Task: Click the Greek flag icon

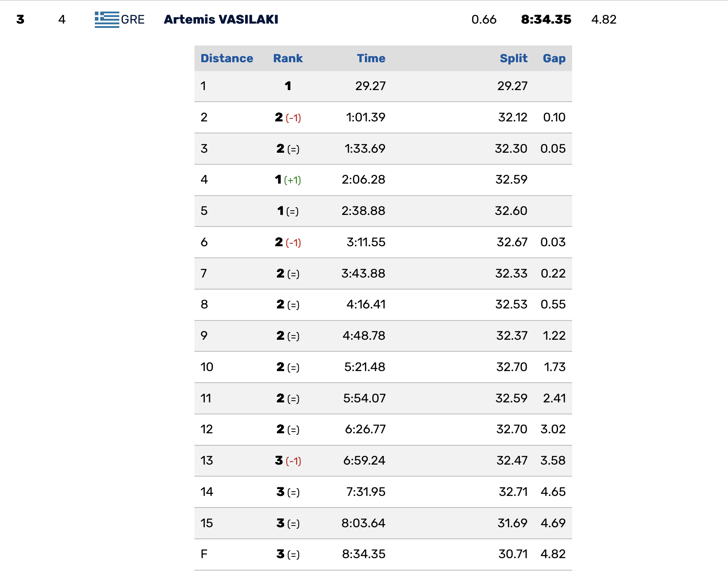Action: tap(107, 20)
